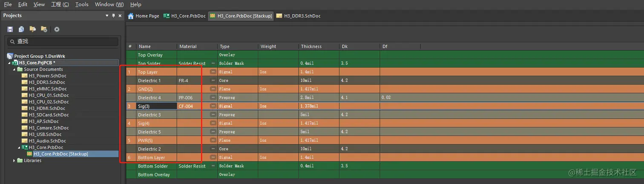Viewport: 644px width, 184px height.
Task: Switch to the H3_DDR3.SchDoc tab
Action: 299,16
